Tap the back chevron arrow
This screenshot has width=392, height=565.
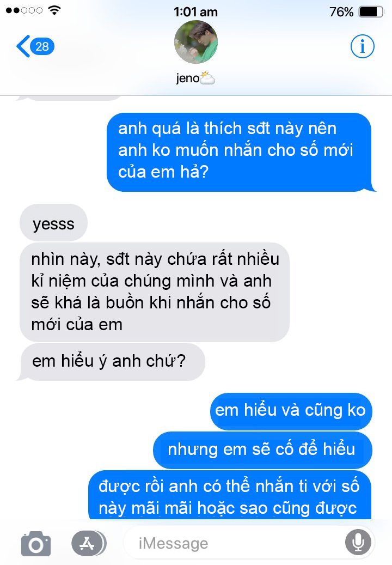coord(23,46)
